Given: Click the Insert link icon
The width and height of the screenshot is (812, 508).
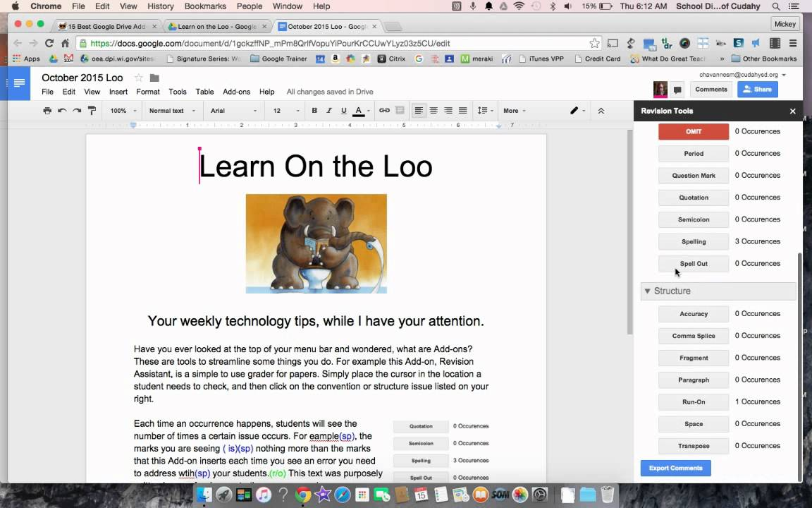Looking at the screenshot, I should pyautogui.click(x=384, y=110).
